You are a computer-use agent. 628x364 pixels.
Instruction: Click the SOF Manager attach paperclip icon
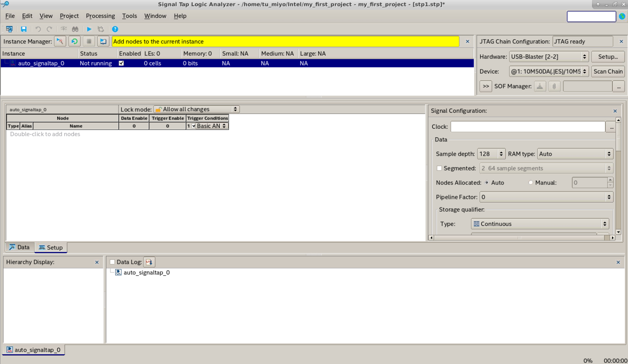[554, 86]
